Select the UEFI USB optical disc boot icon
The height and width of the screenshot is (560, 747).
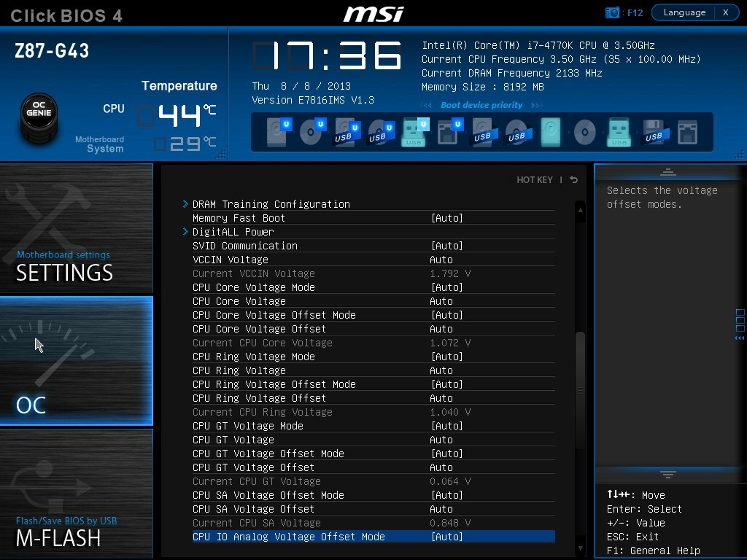[x=381, y=132]
